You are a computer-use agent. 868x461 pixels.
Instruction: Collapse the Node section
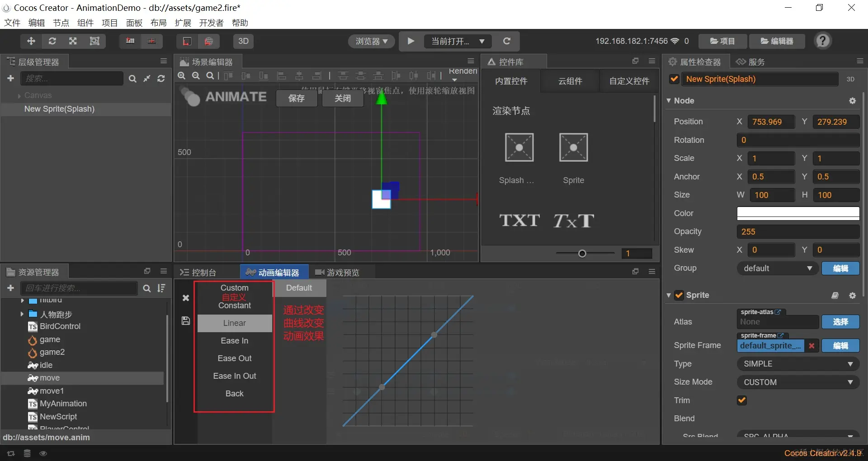(x=669, y=101)
